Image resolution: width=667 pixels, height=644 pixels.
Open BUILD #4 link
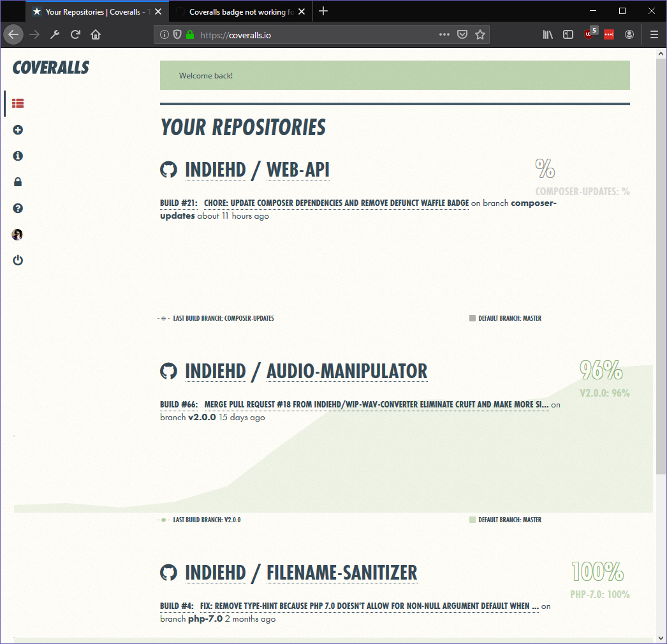(177, 606)
